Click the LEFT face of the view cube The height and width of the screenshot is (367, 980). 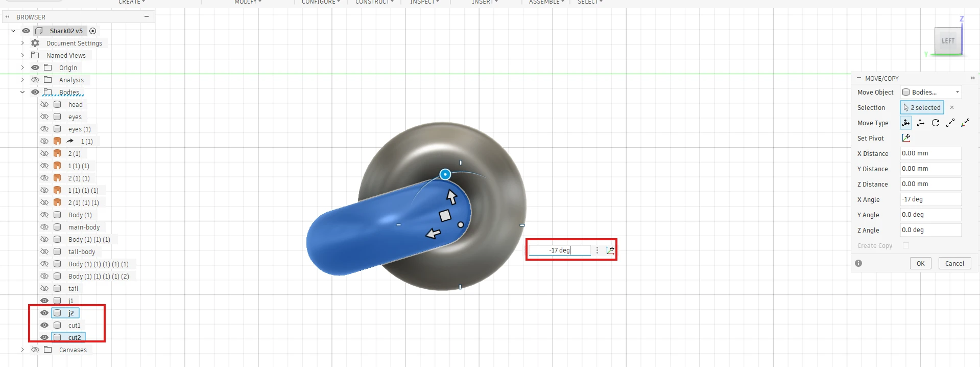[x=948, y=40]
